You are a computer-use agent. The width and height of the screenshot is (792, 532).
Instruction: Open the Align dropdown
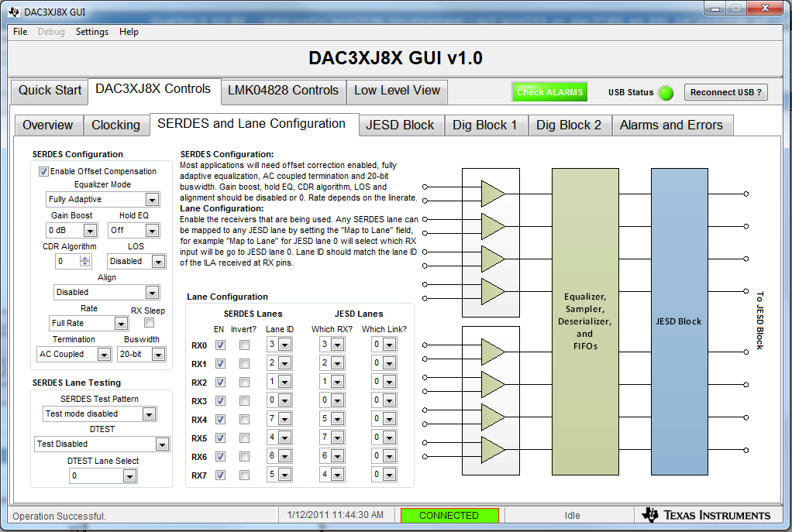coord(152,292)
